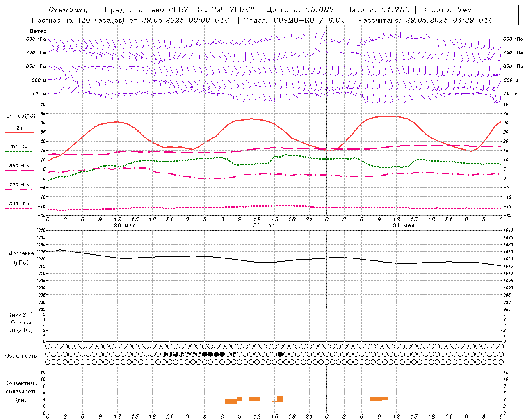Image resolution: width=525 pixels, height=420 pixels.
Task: Click 'Прогноз на 120 часа(ов)' forecast text
Action: tap(79, 20)
